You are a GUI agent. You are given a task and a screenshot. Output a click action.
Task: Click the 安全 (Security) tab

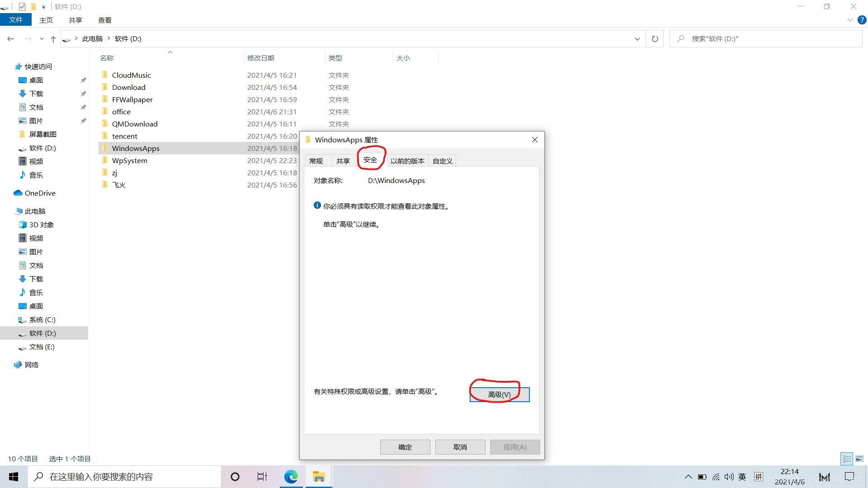tap(370, 160)
